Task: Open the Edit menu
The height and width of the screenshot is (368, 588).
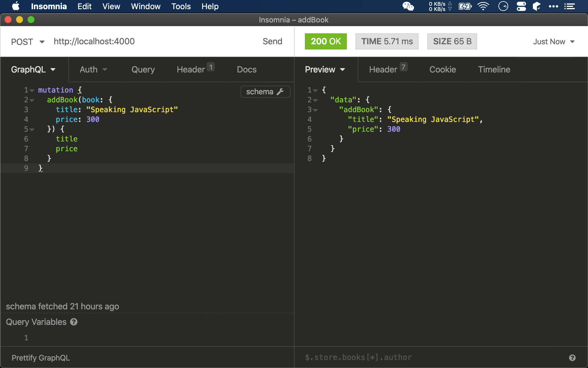Action: (84, 6)
